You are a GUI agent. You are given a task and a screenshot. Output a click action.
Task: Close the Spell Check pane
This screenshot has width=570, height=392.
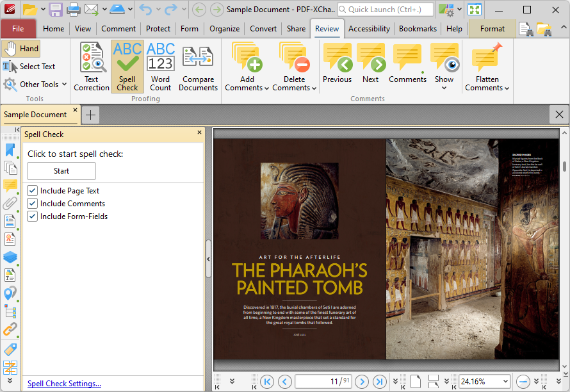[199, 133]
